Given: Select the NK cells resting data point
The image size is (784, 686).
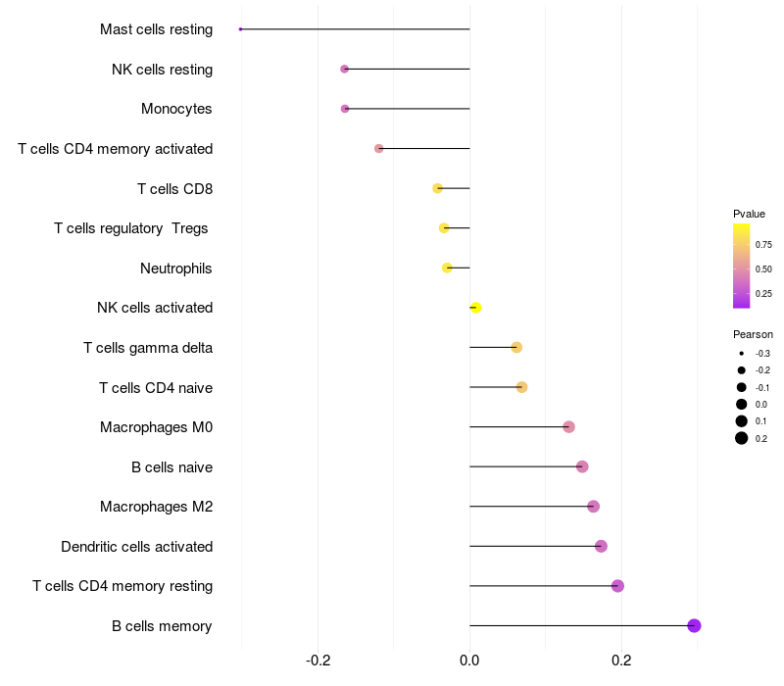Looking at the screenshot, I should click(x=344, y=69).
